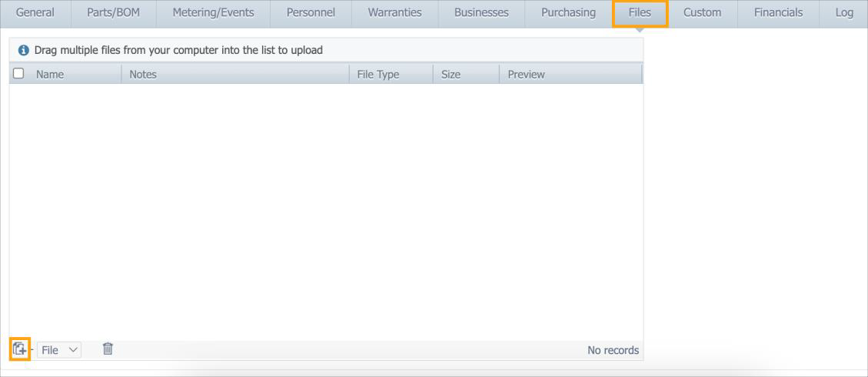Viewport: 868px width, 377px height.
Task: Open the Custom tab
Action: [x=702, y=12]
